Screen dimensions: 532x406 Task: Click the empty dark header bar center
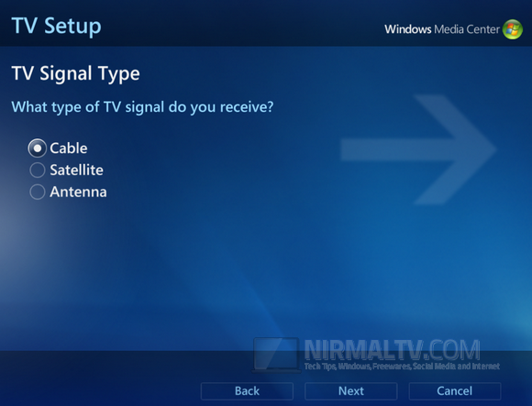(x=242, y=24)
